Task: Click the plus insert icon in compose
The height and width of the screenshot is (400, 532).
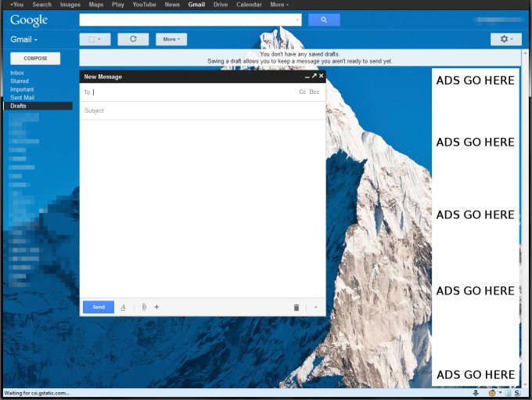Action: pos(156,308)
